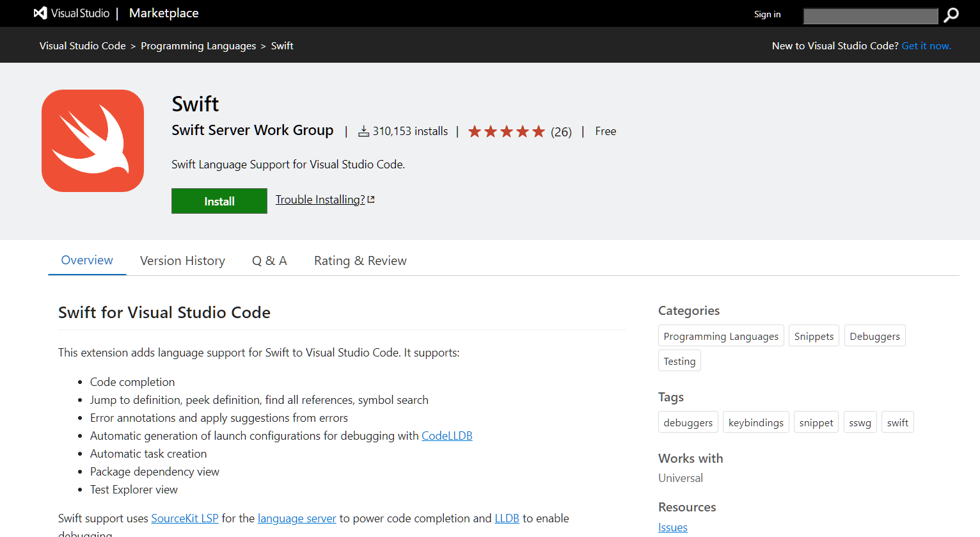
Task: Open Trouble Installing help link
Action: click(x=320, y=200)
